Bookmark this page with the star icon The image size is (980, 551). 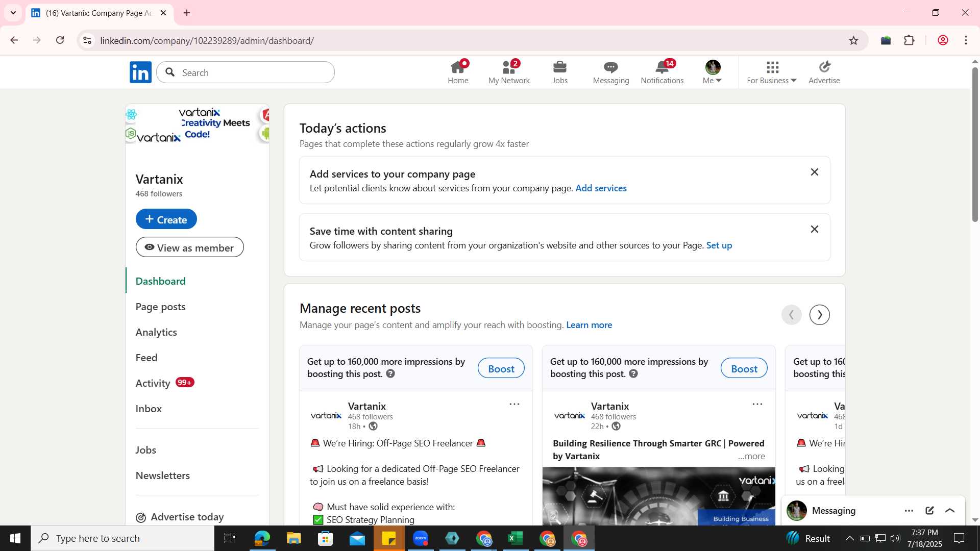pos(854,40)
